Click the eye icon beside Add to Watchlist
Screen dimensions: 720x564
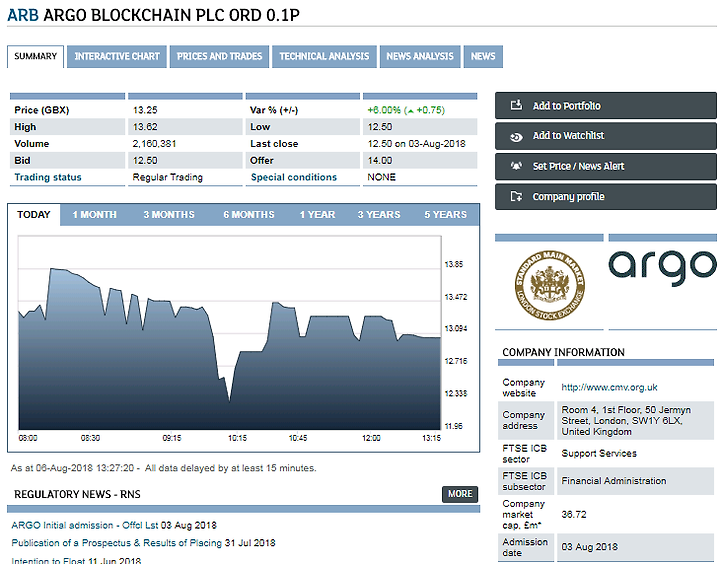(516, 136)
